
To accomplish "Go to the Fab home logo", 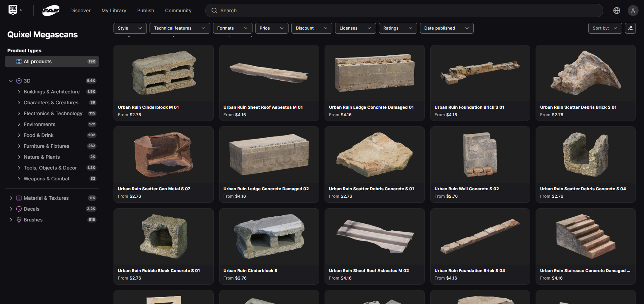I will coord(51,11).
